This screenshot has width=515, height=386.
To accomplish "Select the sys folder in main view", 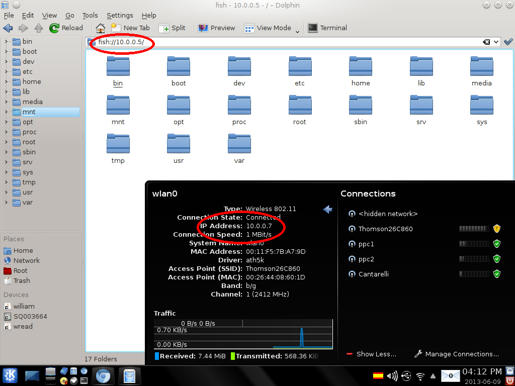I will click(x=482, y=110).
